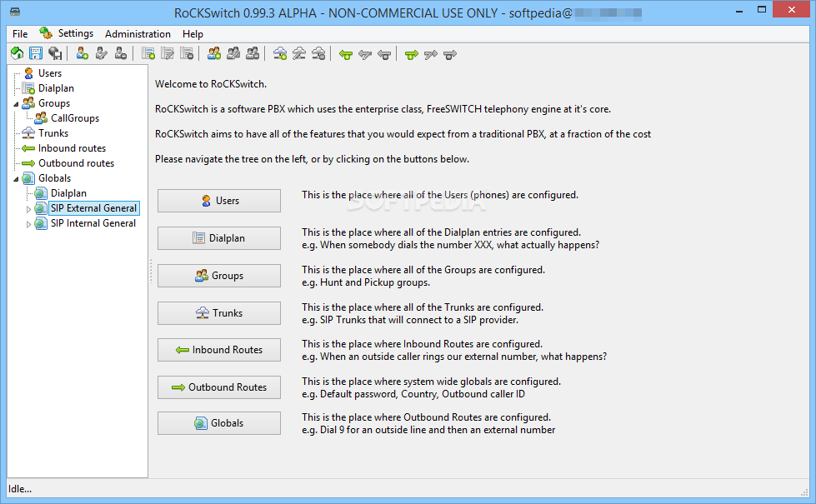Click the Save floppy disk icon

pos(36,53)
